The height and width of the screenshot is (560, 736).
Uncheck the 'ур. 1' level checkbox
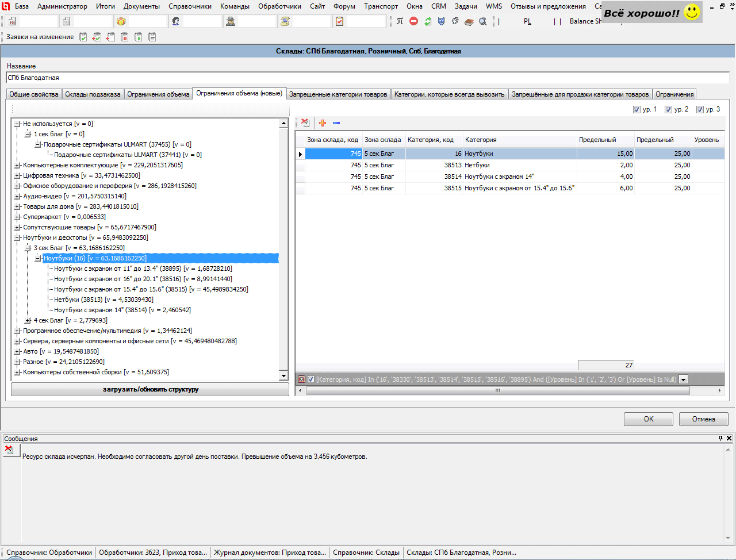click(637, 110)
